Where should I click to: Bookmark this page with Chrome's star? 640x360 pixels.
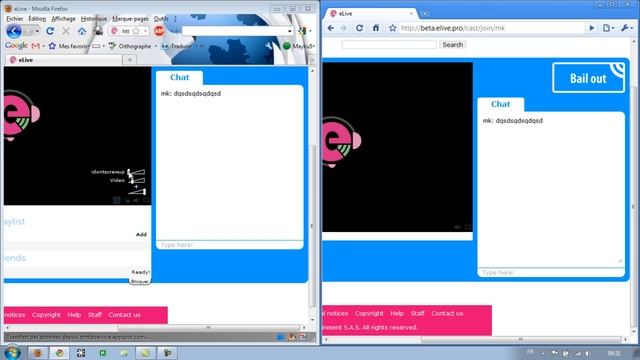(x=393, y=28)
